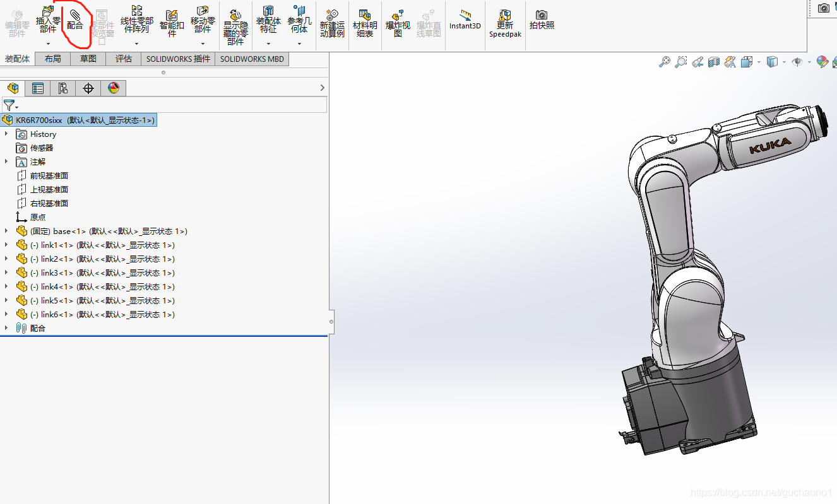Switch to the 草图 tab

click(x=88, y=59)
